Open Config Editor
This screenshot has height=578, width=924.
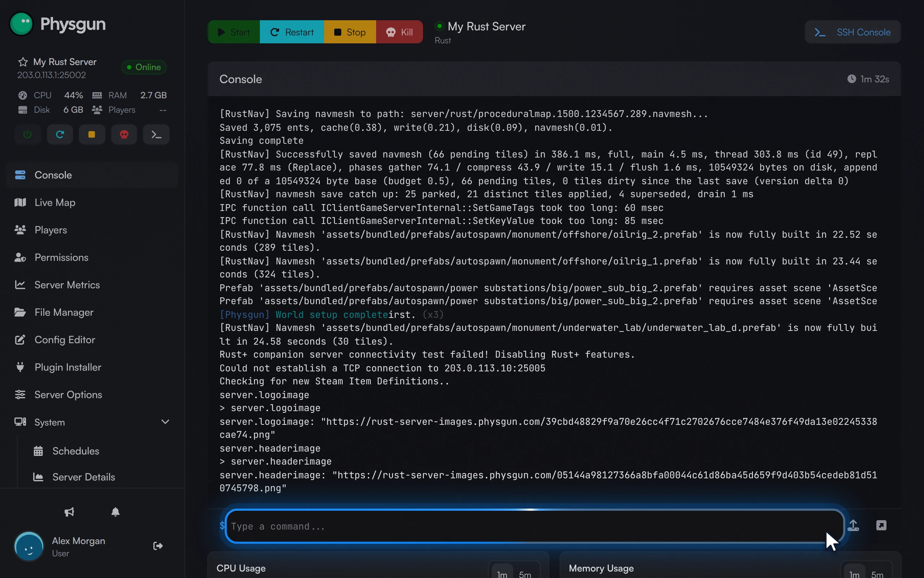pyautogui.click(x=92, y=340)
